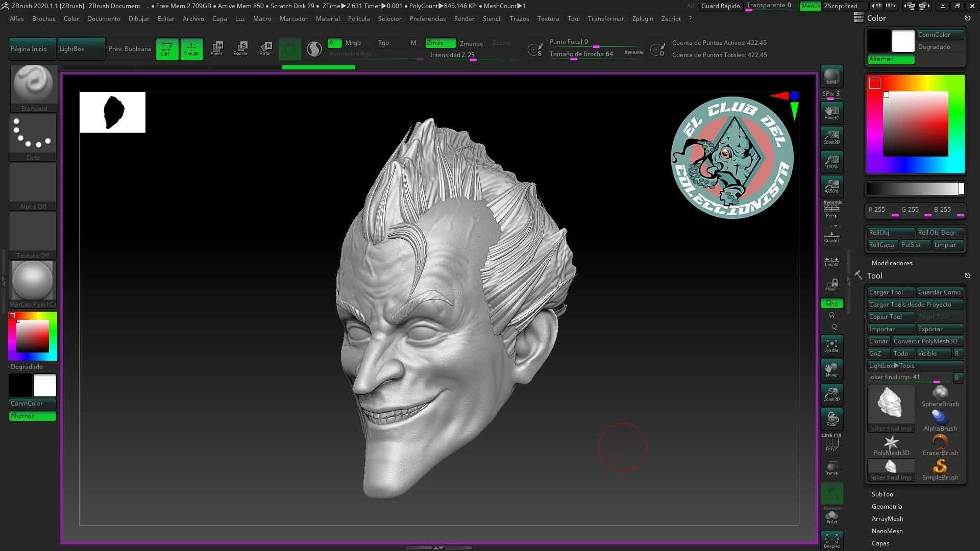Select the SphereBrush tool

pyautogui.click(x=940, y=396)
